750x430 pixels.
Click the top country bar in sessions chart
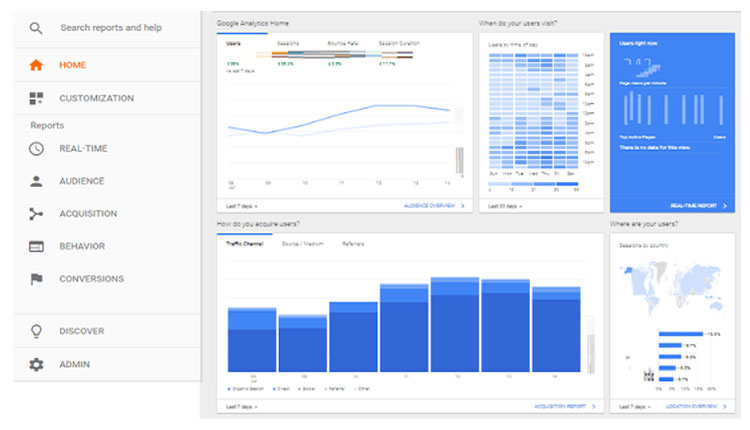click(681, 334)
